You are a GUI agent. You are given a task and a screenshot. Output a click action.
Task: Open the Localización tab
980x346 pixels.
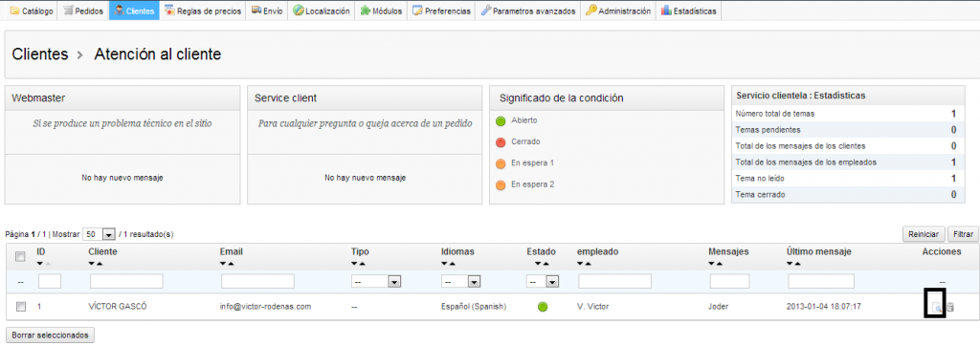pos(322,11)
